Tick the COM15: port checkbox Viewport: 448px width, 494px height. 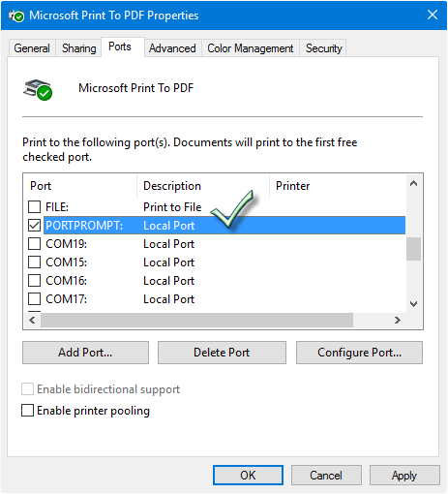tap(34, 262)
